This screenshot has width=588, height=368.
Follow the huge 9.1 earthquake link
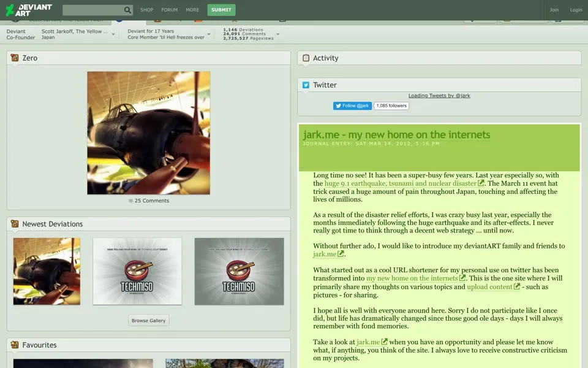tap(404, 183)
